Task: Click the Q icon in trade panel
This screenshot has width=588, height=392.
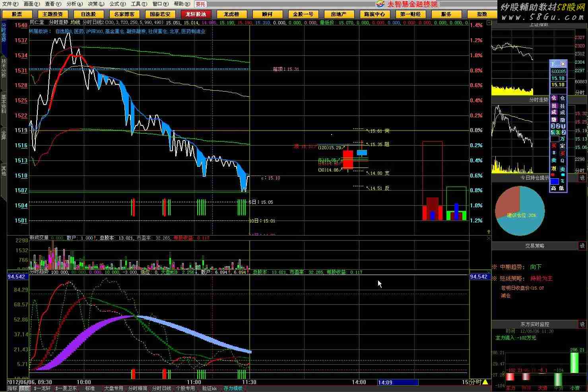Action: click(x=563, y=160)
